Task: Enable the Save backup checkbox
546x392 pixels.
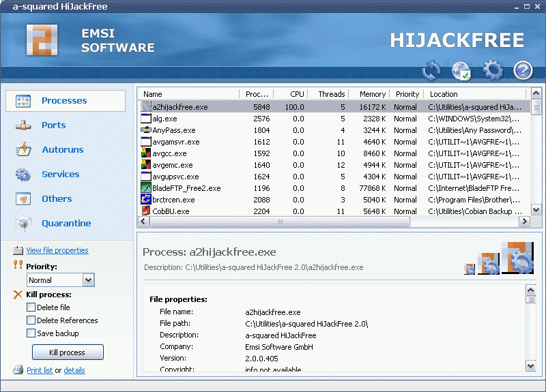Action: coord(31,333)
